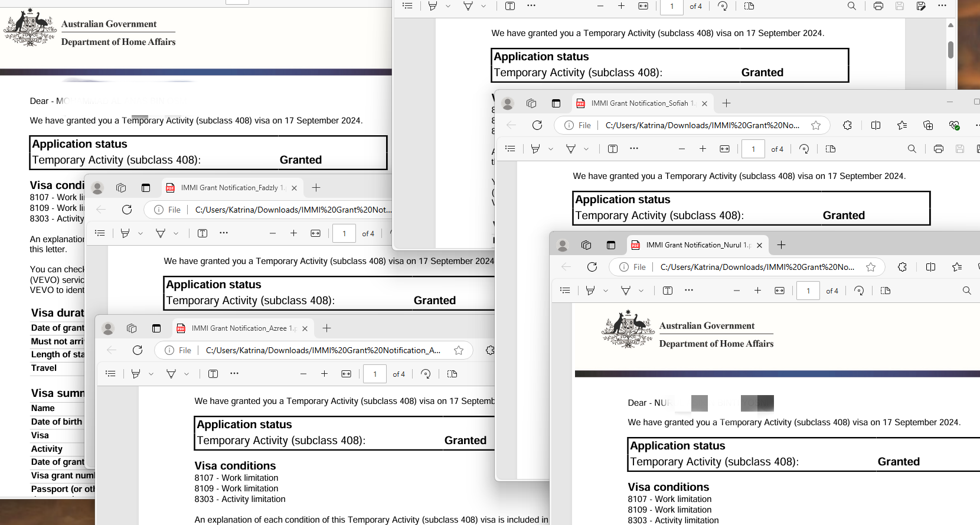
Task: Open Extensions in Sofiah browser window
Action: pos(847,125)
